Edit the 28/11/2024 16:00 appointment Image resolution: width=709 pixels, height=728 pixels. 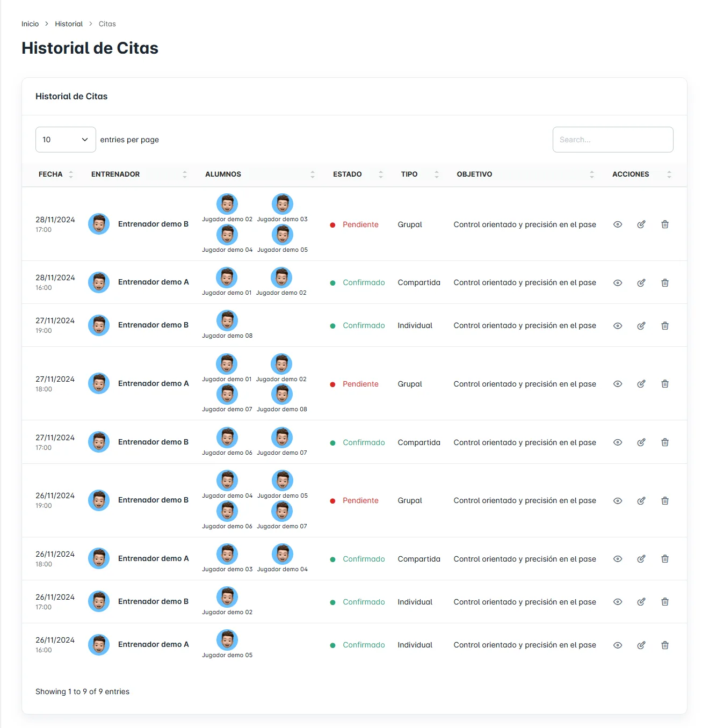[x=641, y=283]
